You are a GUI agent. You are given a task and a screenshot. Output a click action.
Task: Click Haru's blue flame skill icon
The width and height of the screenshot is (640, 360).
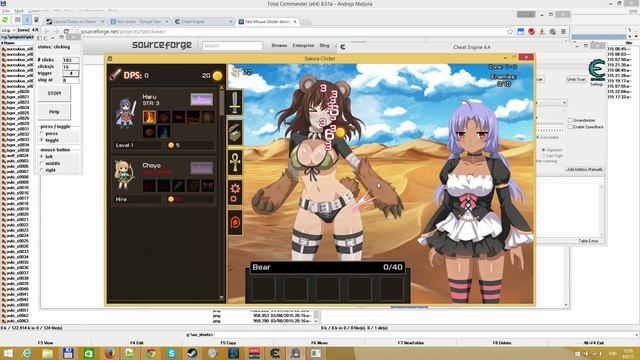(164, 132)
